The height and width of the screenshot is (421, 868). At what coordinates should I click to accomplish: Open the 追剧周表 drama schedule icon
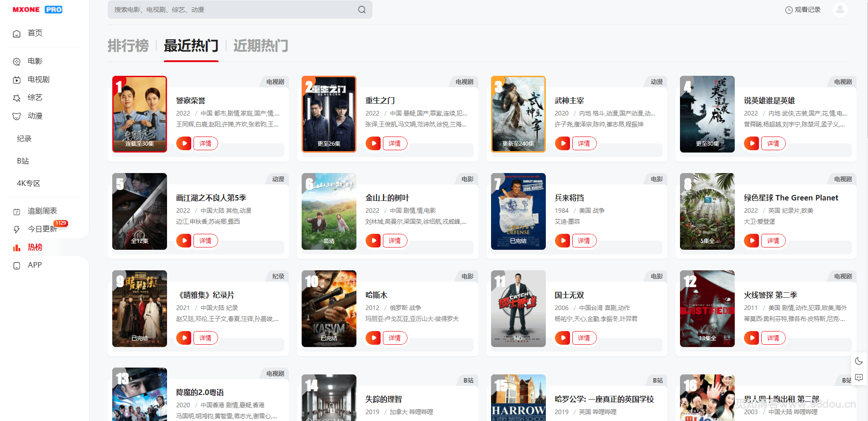16,210
